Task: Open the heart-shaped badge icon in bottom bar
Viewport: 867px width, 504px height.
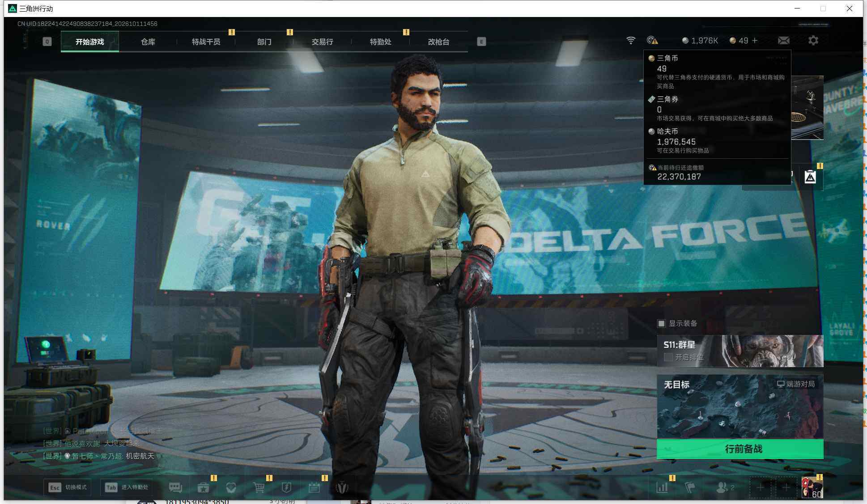Action: [x=231, y=487]
